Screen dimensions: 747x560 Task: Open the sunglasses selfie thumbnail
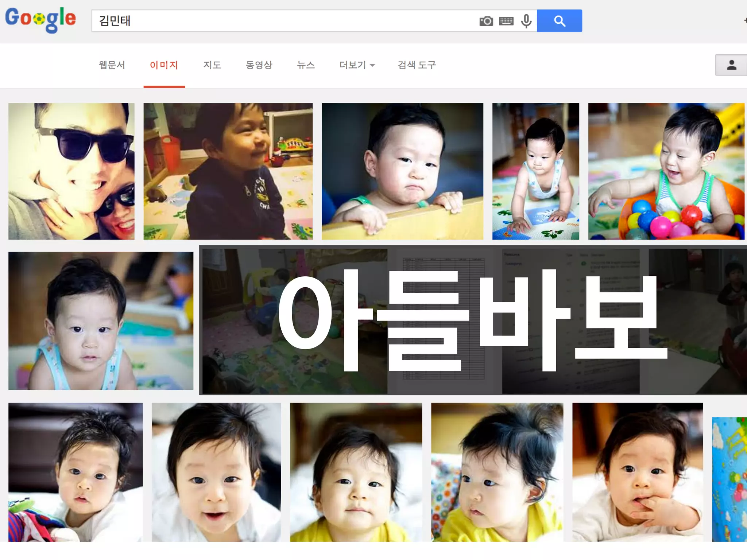tap(71, 171)
